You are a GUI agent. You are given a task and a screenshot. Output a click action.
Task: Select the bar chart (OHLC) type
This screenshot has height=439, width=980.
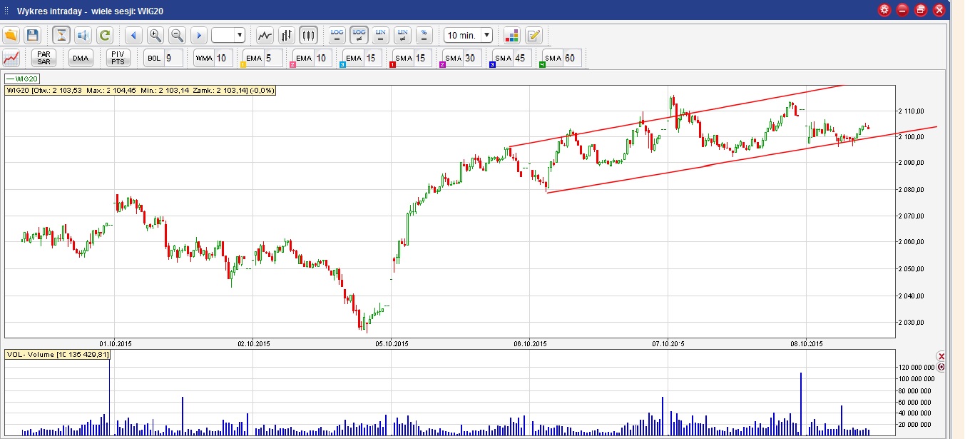tap(287, 35)
